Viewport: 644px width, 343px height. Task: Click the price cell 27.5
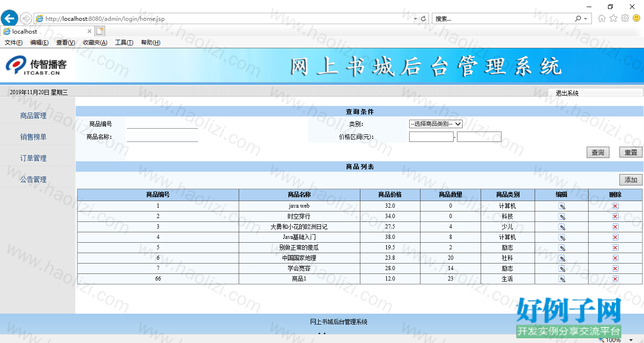pos(390,227)
